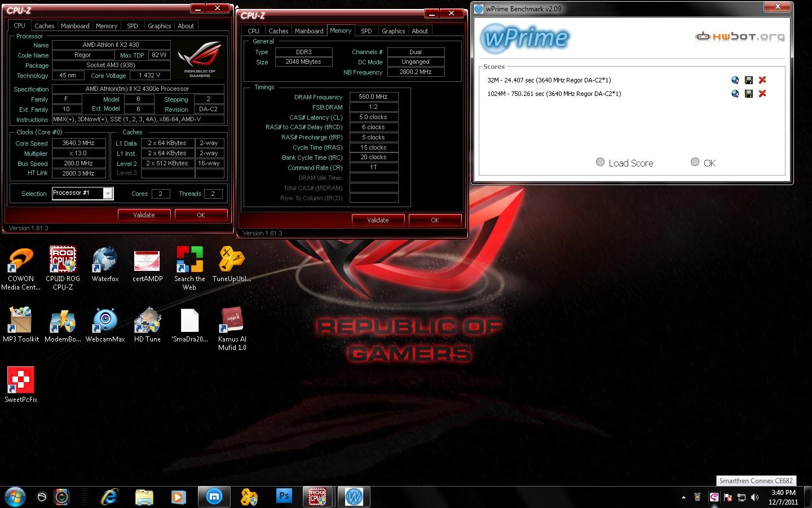Open the web view icon for the 32M score
The width and height of the screenshot is (812, 508).
click(x=735, y=80)
